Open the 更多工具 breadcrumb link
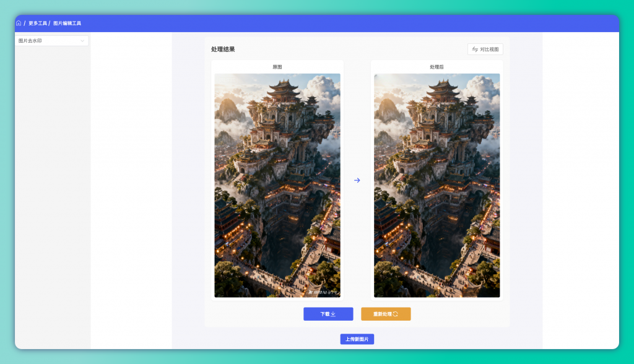 pyautogui.click(x=38, y=23)
